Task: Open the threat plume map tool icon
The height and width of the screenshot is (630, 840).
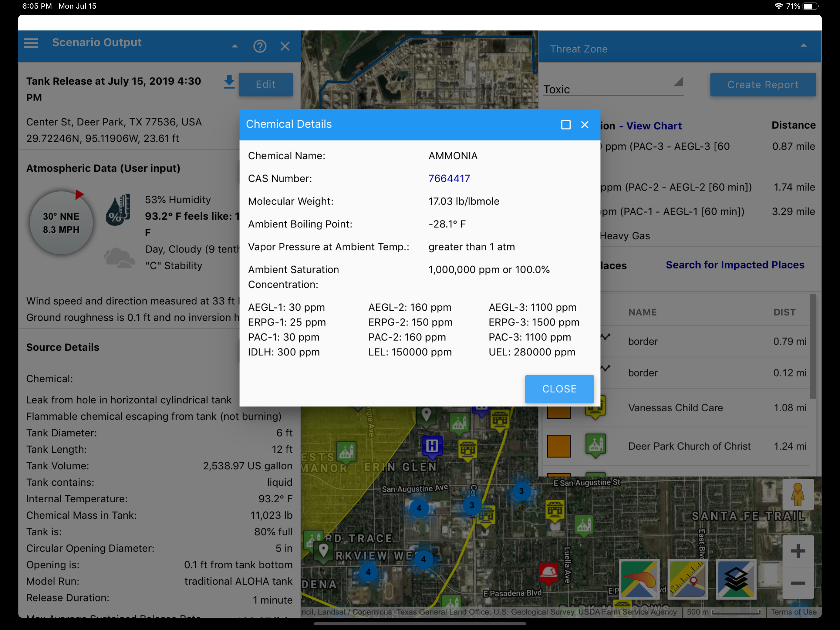Action: click(640, 579)
